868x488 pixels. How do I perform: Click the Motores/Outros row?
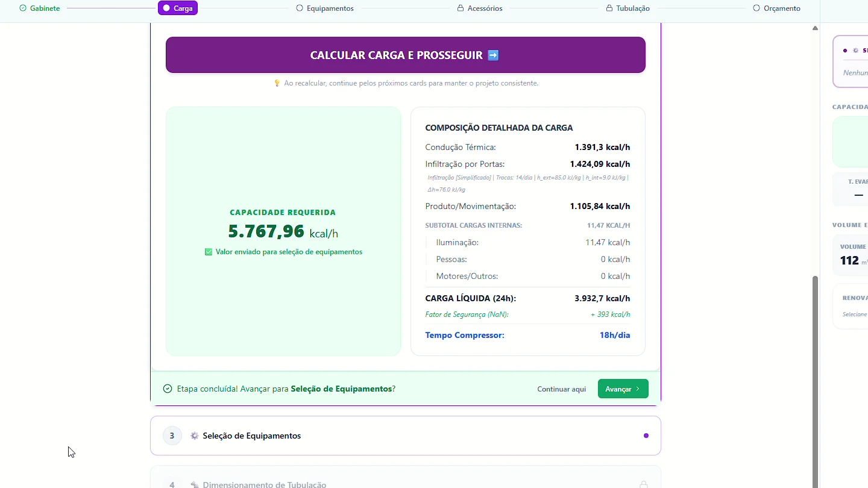528,276
